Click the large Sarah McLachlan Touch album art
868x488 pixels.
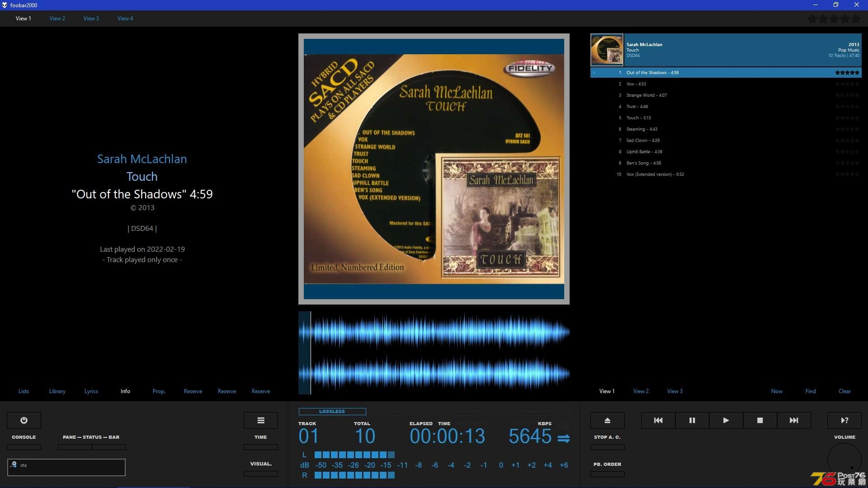click(x=434, y=169)
